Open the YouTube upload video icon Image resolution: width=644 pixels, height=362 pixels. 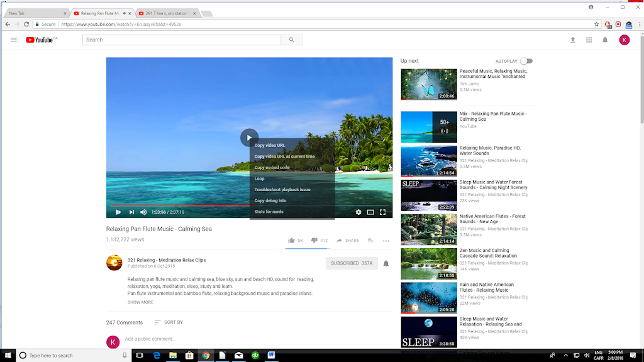click(572, 40)
